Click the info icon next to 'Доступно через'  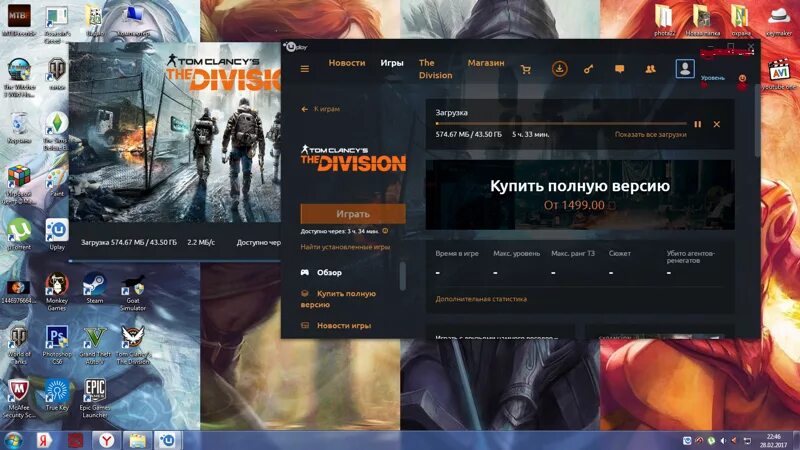(x=385, y=231)
